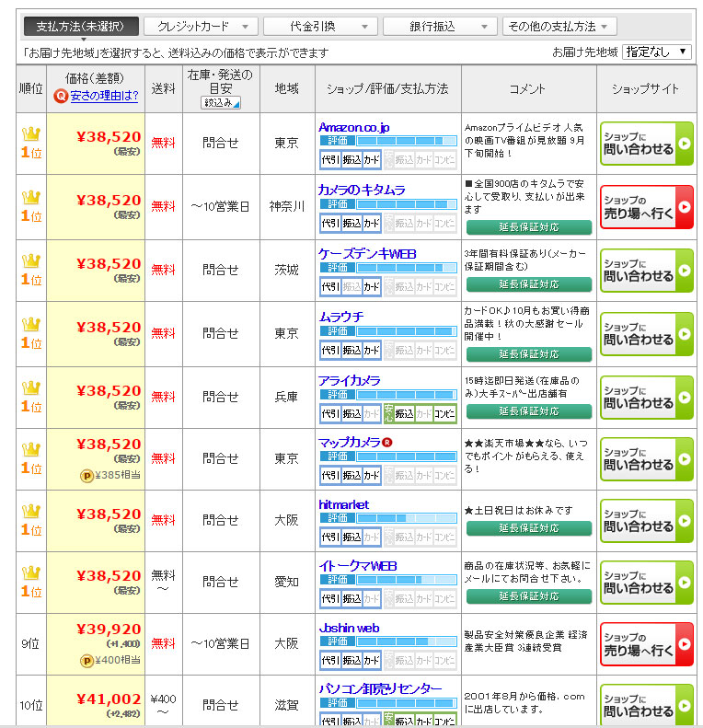Open the クレジットカード payment dropdown
This screenshot has height=728, width=703.
201,27
